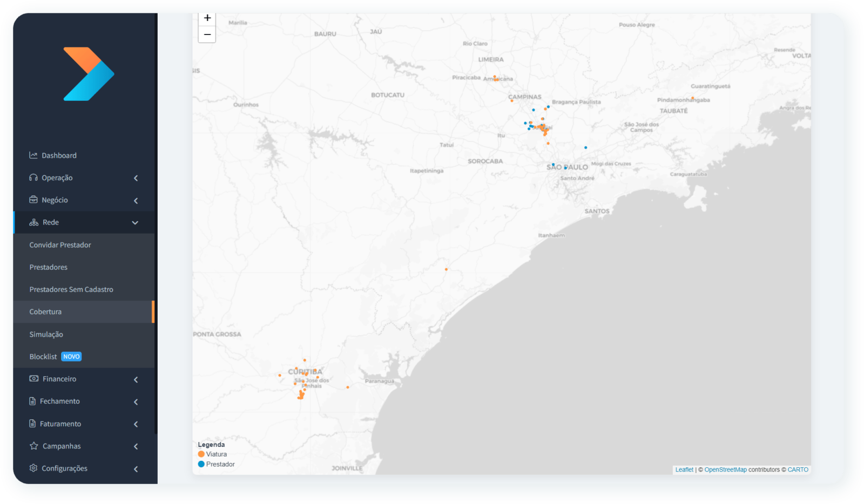Click the TAUBATÉ city label
This screenshot has width=864, height=504.
pyautogui.click(x=673, y=111)
